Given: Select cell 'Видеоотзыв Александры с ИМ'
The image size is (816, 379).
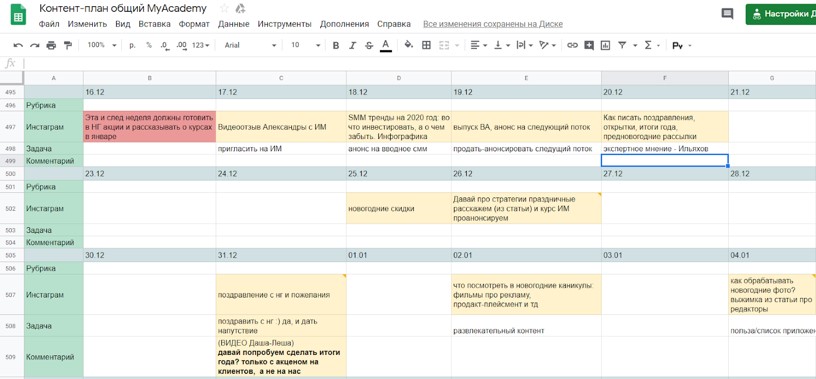Looking at the screenshot, I should pyautogui.click(x=281, y=127).
